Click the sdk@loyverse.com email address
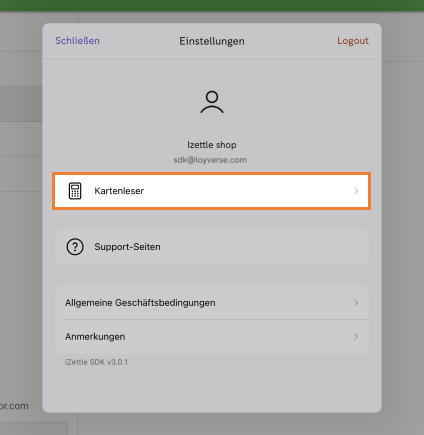The height and width of the screenshot is (435, 424). point(210,160)
